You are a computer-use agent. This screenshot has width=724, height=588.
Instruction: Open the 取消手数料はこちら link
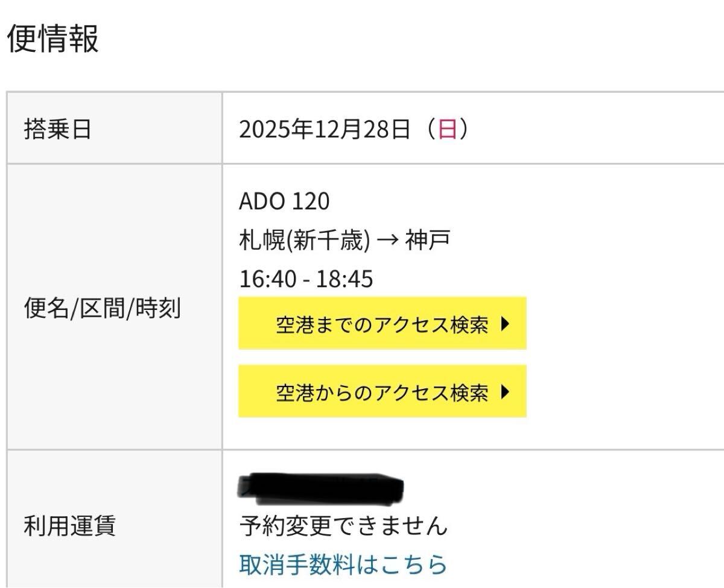pyautogui.click(x=343, y=564)
